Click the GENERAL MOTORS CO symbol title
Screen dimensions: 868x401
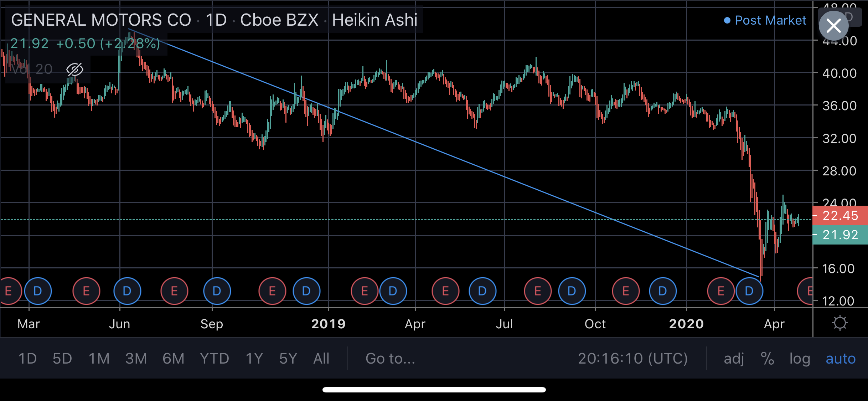click(101, 20)
